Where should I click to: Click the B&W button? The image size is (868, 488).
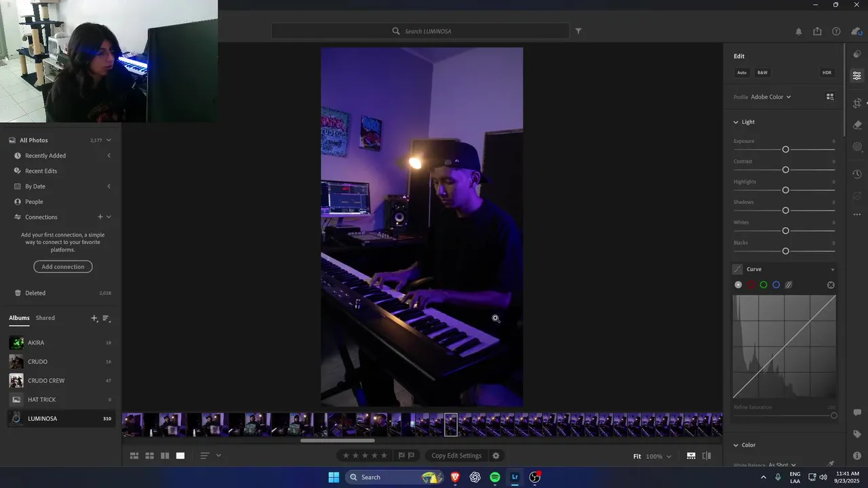click(763, 73)
